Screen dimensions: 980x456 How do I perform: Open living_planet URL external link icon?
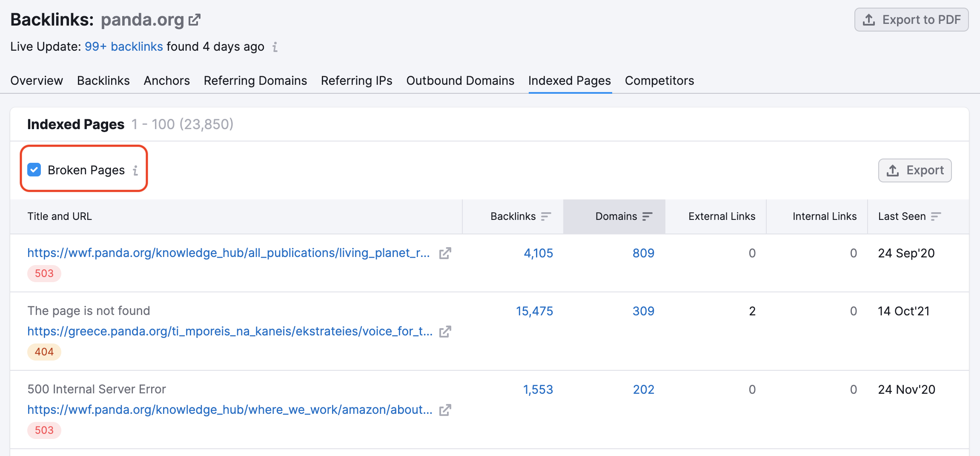coord(445,253)
